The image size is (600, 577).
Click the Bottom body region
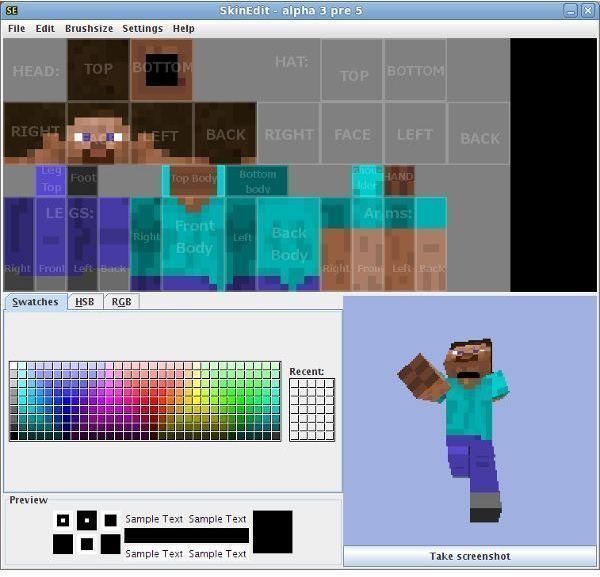pyautogui.click(x=257, y=181)
